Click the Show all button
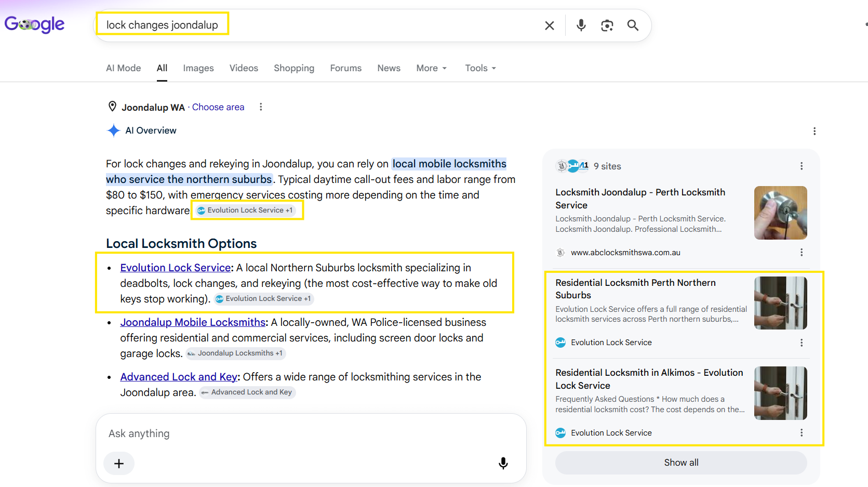 (x=681, y=463)
